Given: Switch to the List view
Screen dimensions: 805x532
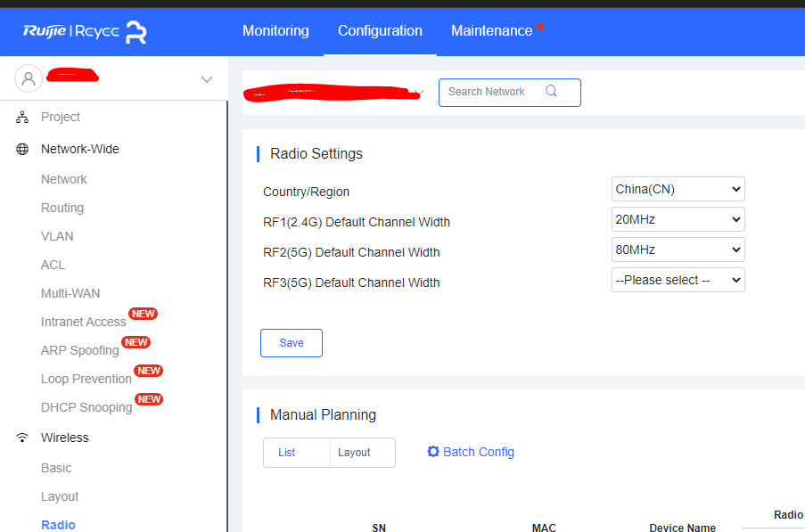Looking at the screenshot, I should [286, 453].
